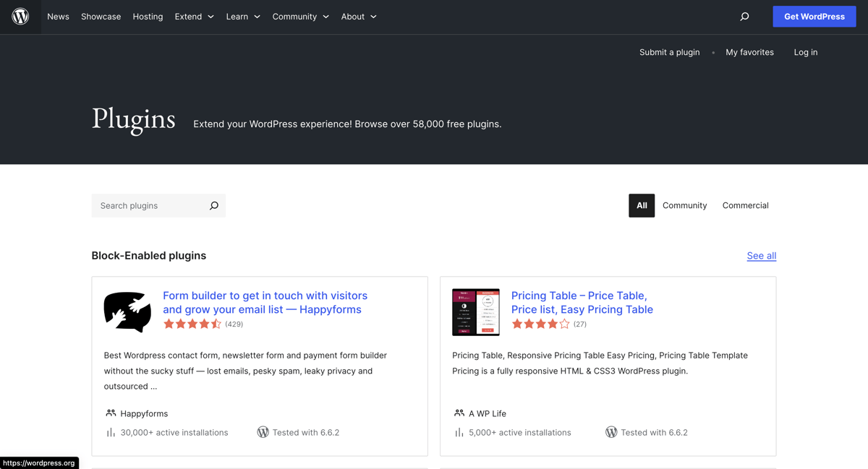The image size is (868, 469).
Task: Open site search magnifier in top bar
Action: (x=744, y=17)
